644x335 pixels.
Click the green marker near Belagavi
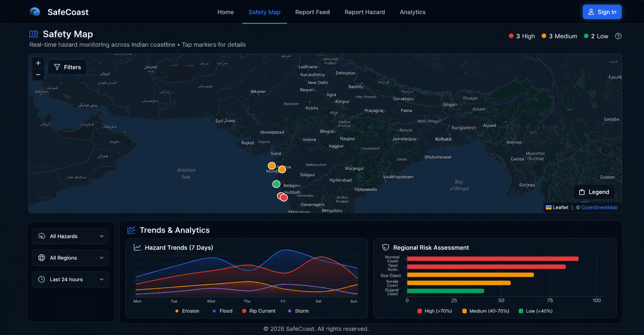pos(276,184)
